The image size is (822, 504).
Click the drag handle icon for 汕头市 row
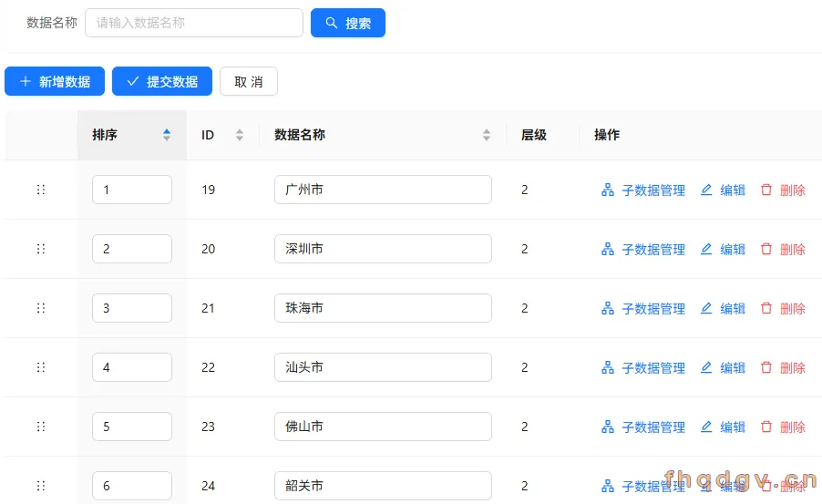[41, 367]
